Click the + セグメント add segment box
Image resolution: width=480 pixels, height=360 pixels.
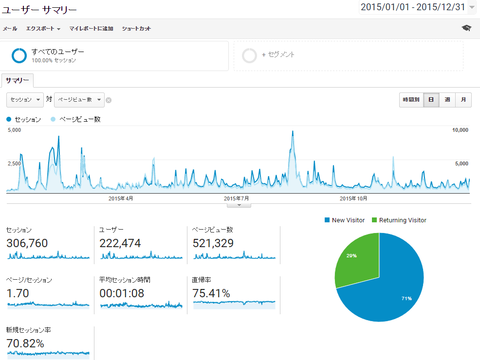pyautogui.click(x=348, y=56)
